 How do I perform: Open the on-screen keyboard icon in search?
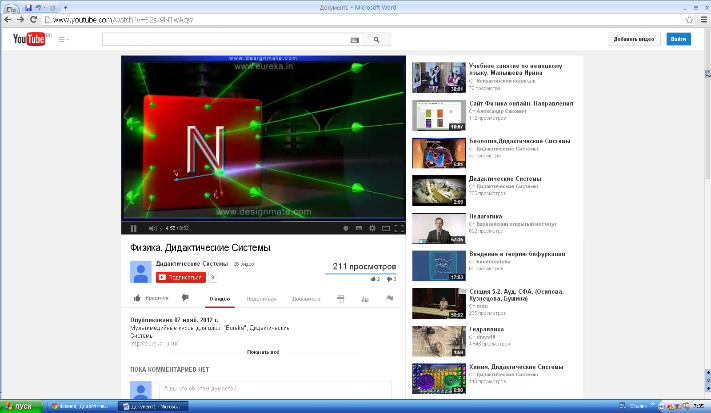point(355,40)
